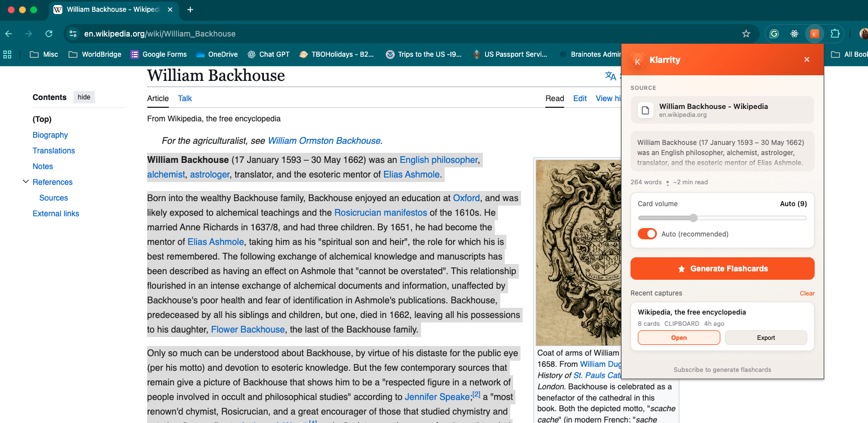Jump to External links section
Image resolution: width=868 pixels, height=423 pixels.
pos(56,213)
